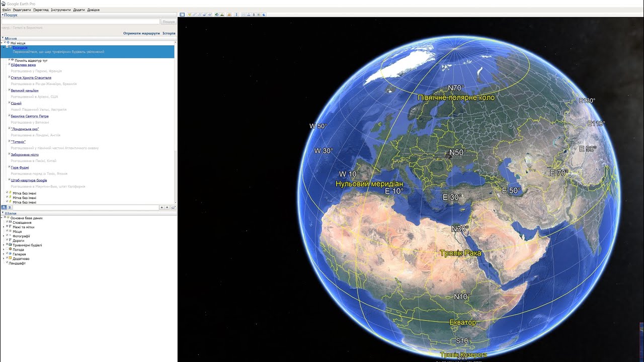
Task: Move item down with the down arrow button
Action: click(167, 207)
